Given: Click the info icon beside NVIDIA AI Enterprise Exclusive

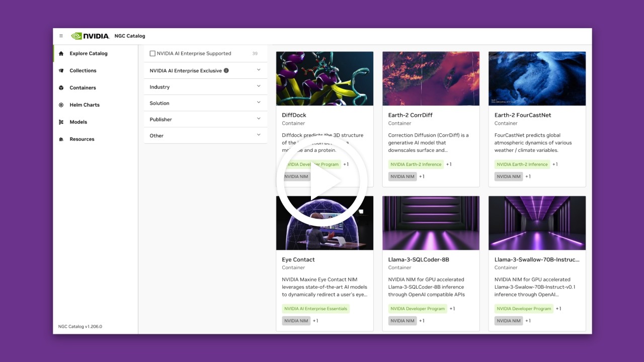Looking at the screenshot, I should click(x=226, y=70).
